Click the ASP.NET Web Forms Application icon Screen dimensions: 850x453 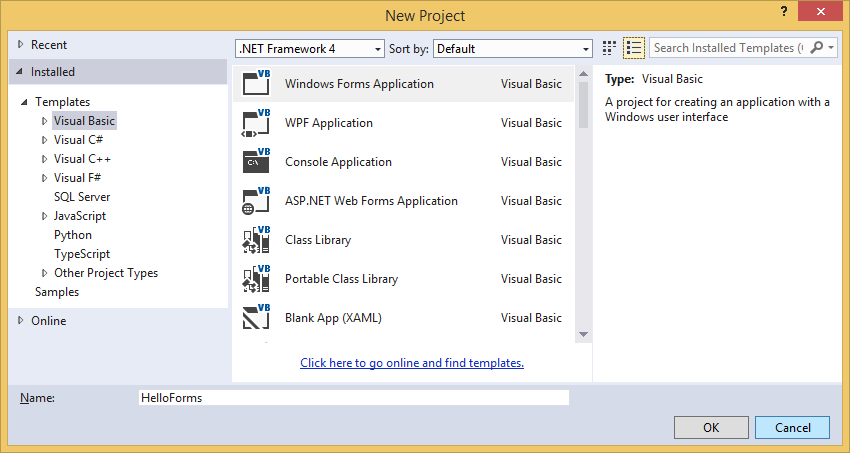(x=256, y=200)
